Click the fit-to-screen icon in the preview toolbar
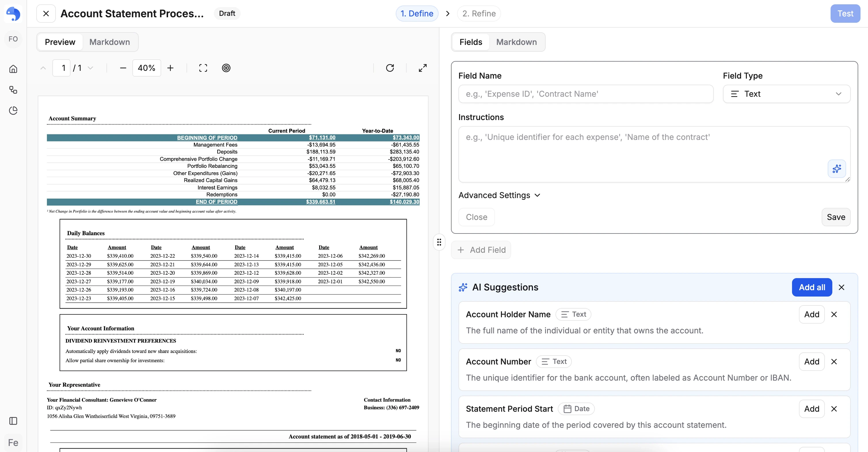 [203, 68]
